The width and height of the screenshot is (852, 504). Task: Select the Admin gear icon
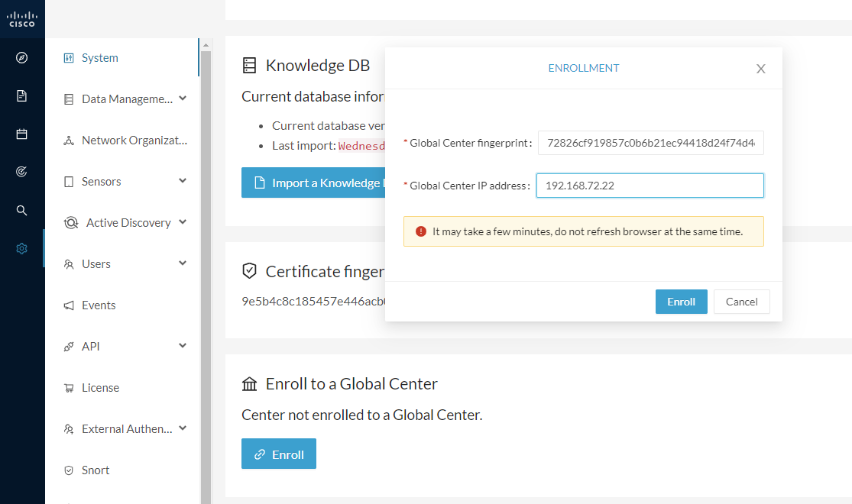[21, 248]
